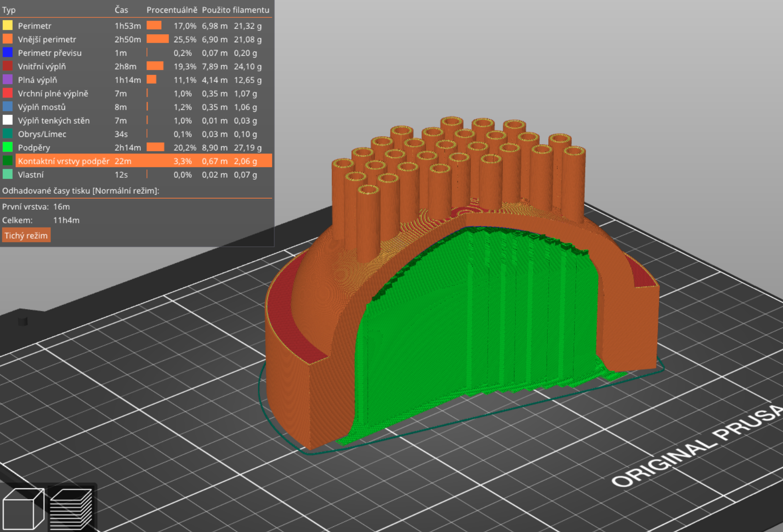
Task: Select the Vnitřní výplň legend label
Action: tap(42, 67)
